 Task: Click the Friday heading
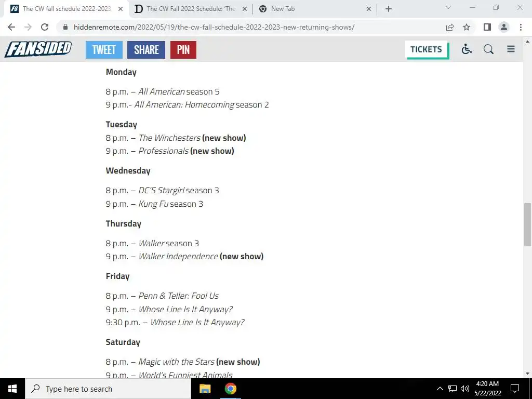coord(118,276)
